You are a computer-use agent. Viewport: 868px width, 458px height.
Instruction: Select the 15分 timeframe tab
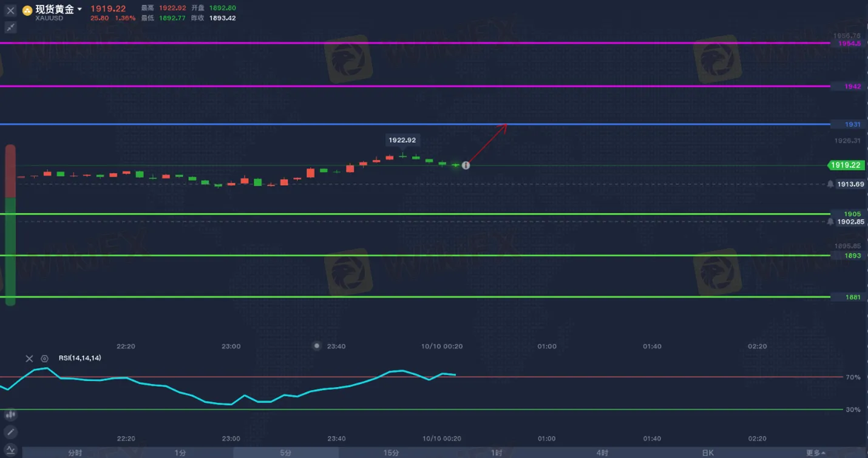392,453
